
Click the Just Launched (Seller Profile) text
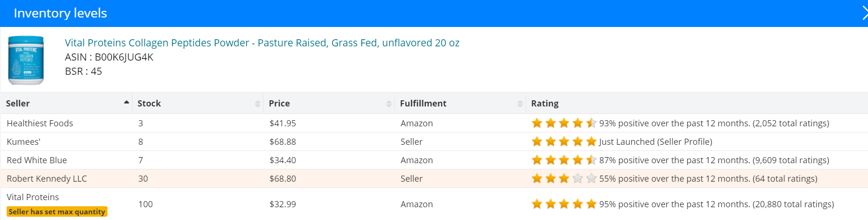click(655, 141)
